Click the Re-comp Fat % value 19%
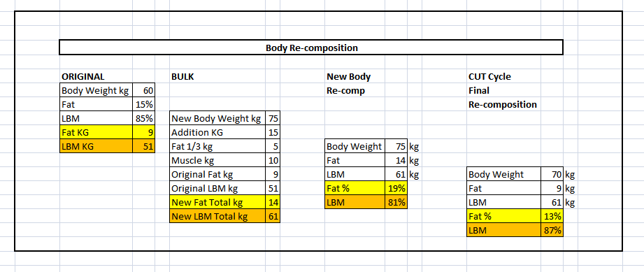The width and height of the screenshot is (644, 272). 396,188
